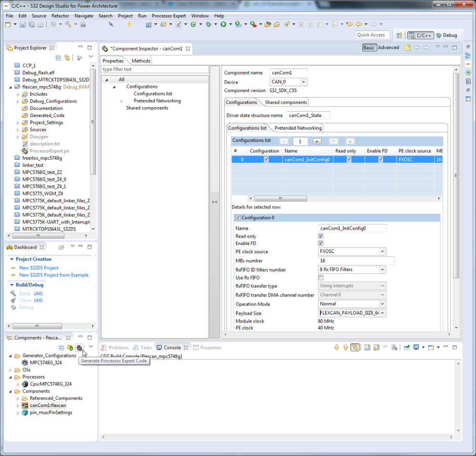This screenshot has width=476, height=456.
Task: Select canCom1:flexcan component in tree
Action: point(48,405)
